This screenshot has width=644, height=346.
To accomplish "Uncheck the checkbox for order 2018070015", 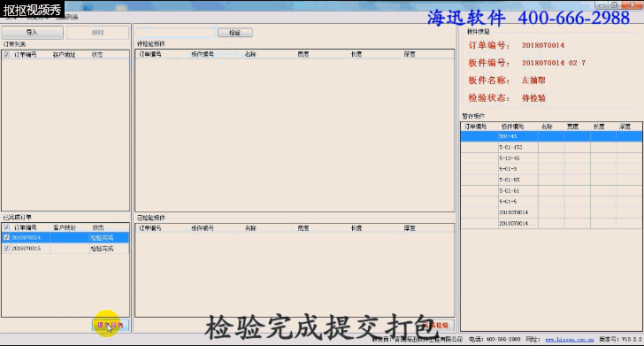I will (6, 248).
